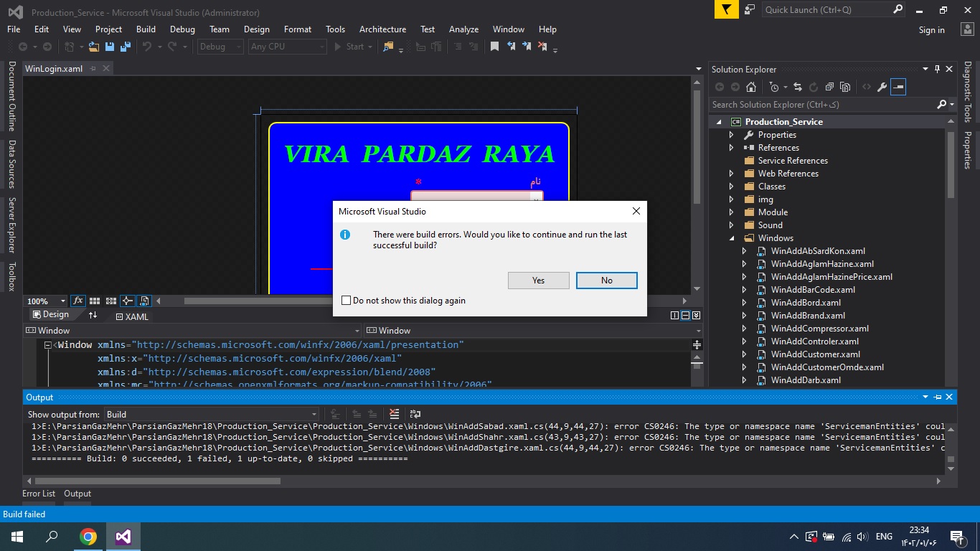Click the Clear All output icon

coord(394,415)
